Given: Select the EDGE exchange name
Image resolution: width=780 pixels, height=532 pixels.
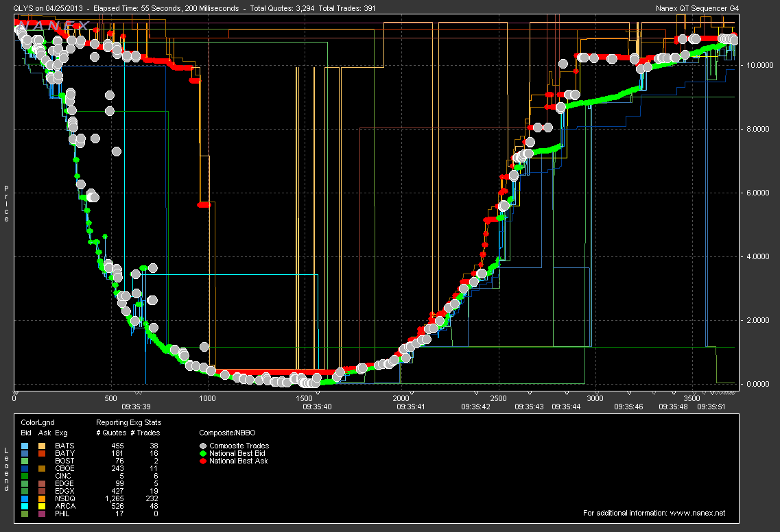Looking at the screenshot, I should coord(64,483).
